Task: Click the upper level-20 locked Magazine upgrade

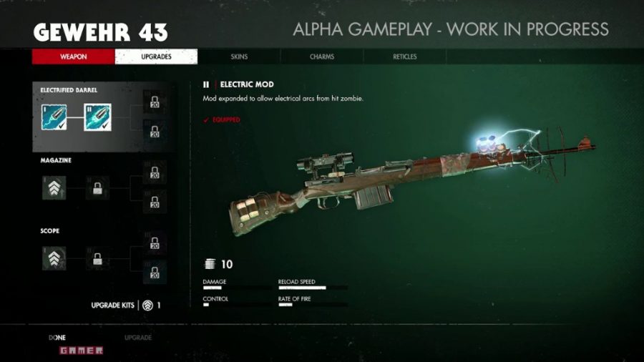Action: pyautogui.click(x=155, y=172)
